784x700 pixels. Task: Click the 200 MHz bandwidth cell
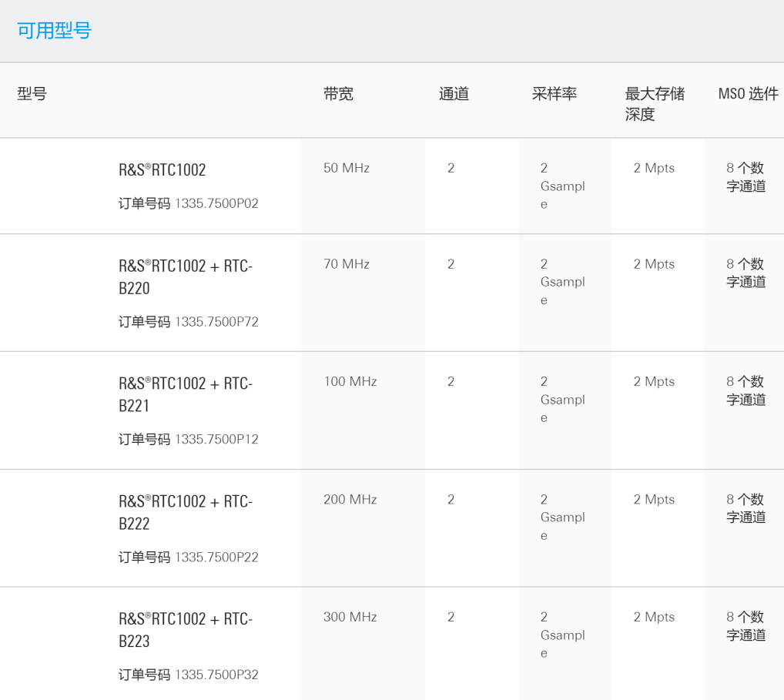click(350, 500)
